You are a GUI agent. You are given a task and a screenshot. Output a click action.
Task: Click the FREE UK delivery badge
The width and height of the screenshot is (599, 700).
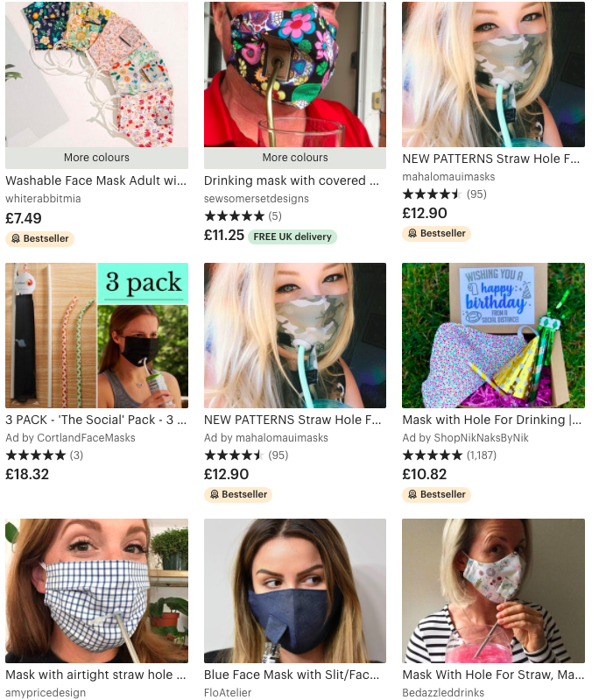pos(292,237)
